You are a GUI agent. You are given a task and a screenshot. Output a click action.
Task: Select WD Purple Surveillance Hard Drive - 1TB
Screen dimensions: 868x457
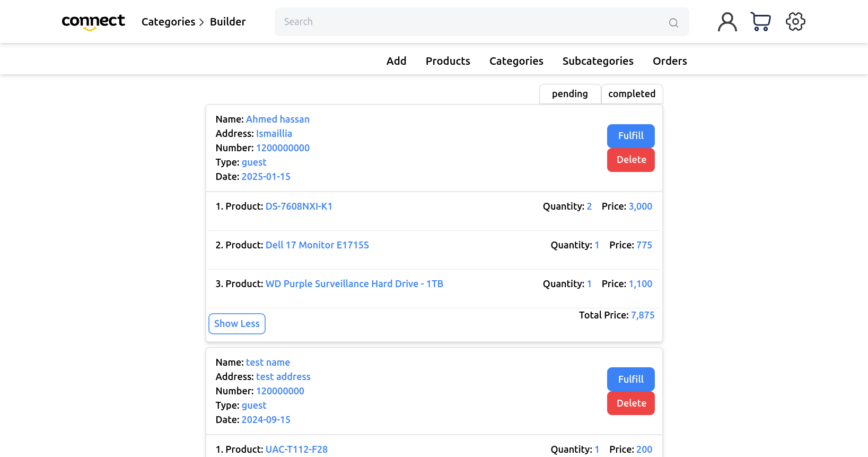(x=354, y=284)
